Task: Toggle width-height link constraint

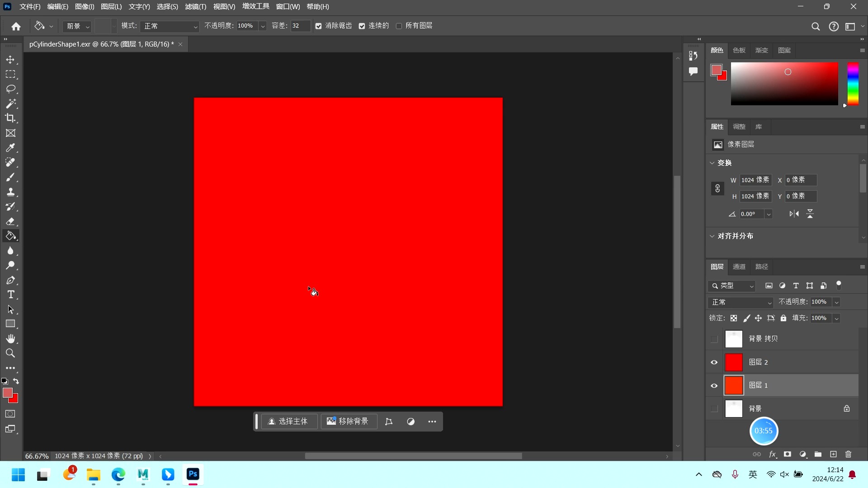Action: click(x=717, y=188)
